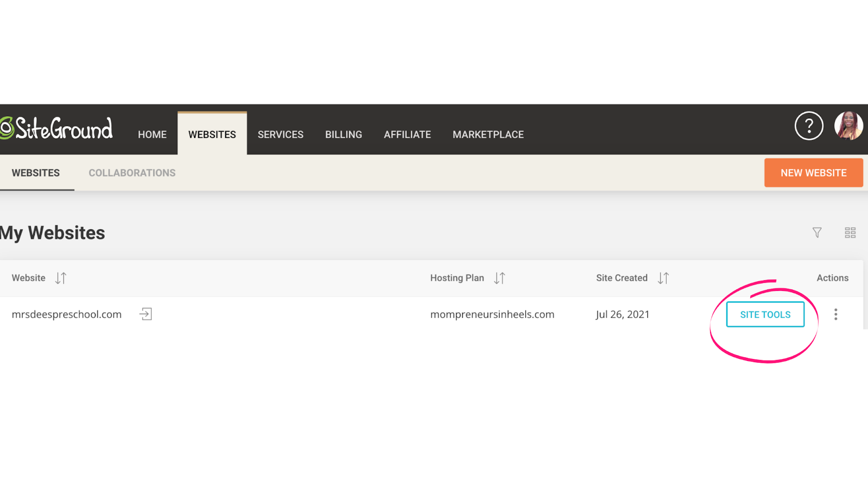The image size is (868, 493).
Task: Click the Jul 26, 2021 date
Action: coord(622,314)
